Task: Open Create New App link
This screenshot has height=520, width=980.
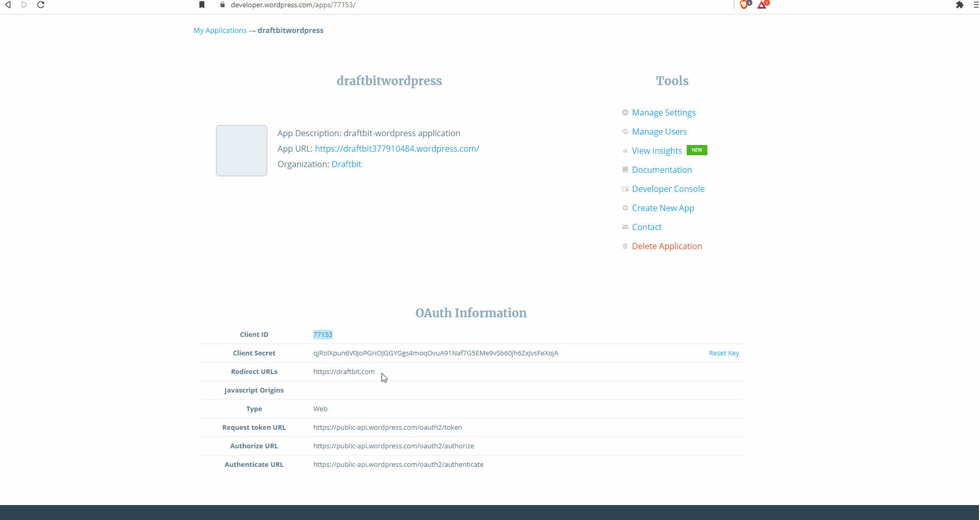Action: pos(663,208)
